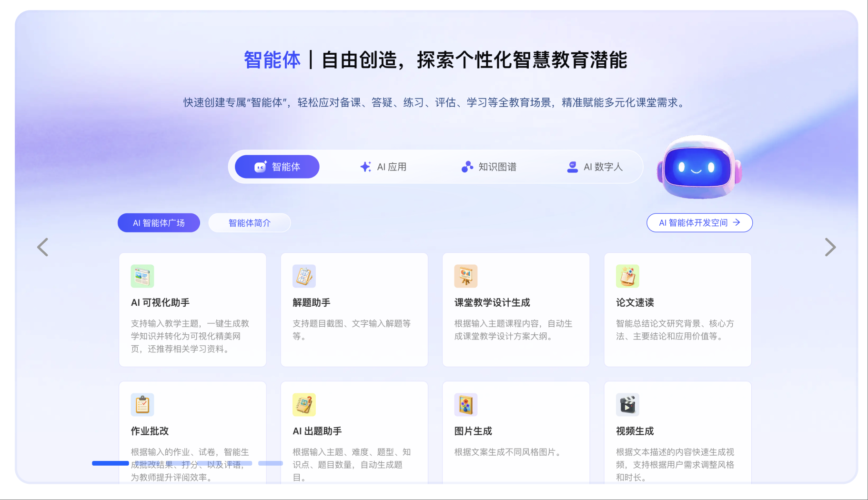Select the 作业批改 clipboard icon
The image size is (868, 500).
(x=142, y=405)
